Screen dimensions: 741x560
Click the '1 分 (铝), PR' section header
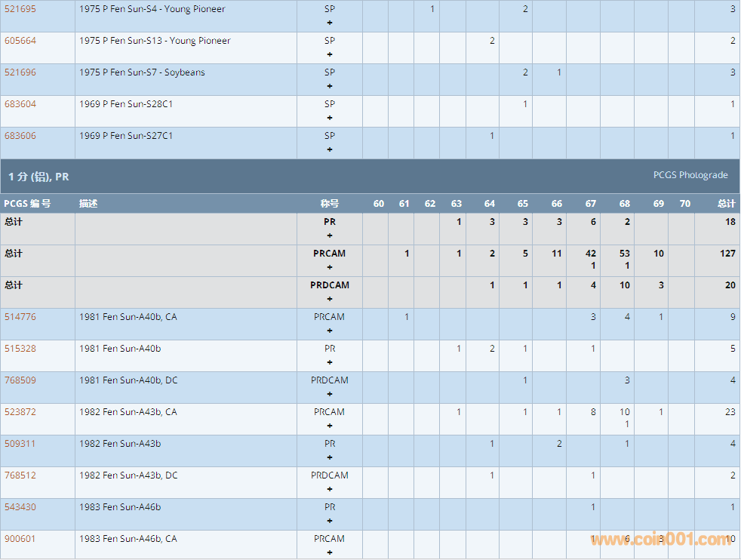38,177
